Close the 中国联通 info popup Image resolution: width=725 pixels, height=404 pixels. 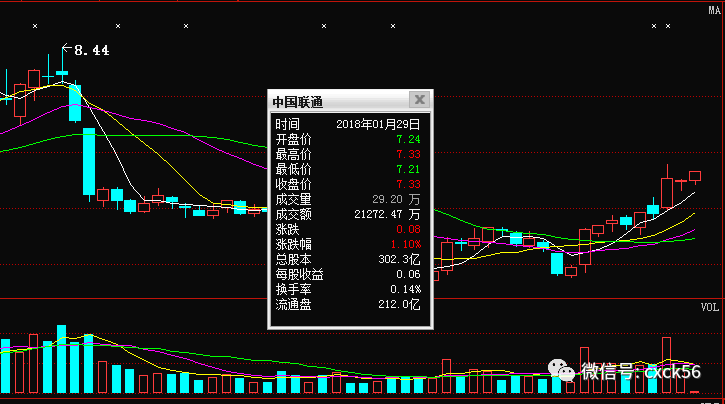tap(419, 99)
